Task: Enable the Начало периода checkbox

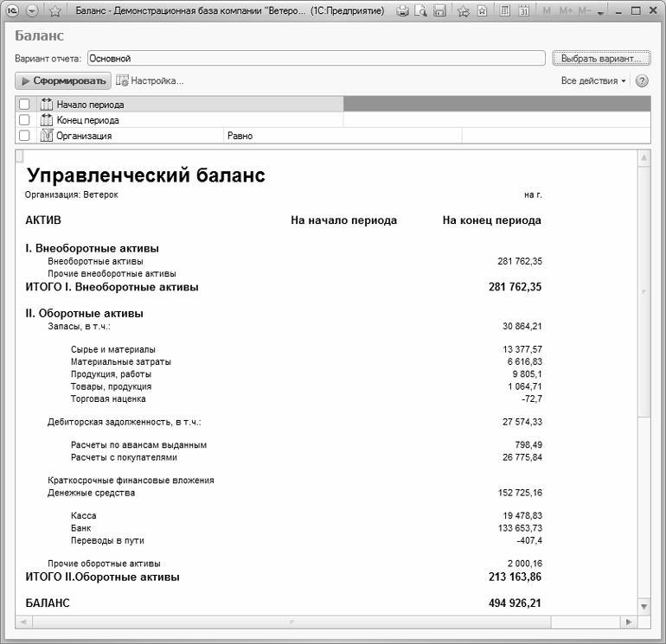Action: 24,105
